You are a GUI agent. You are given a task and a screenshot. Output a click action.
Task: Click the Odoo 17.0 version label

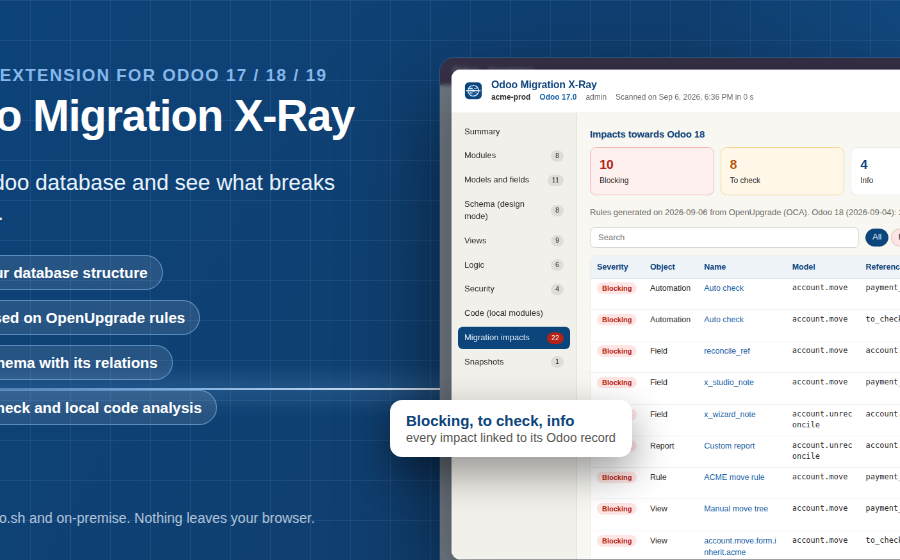557,97
